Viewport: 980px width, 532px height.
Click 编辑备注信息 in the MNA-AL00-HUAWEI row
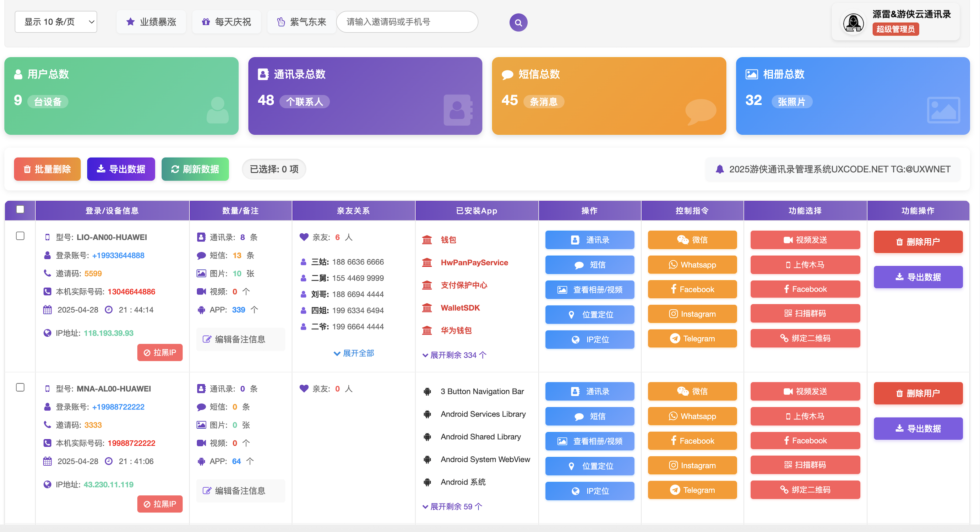[240, 490]
